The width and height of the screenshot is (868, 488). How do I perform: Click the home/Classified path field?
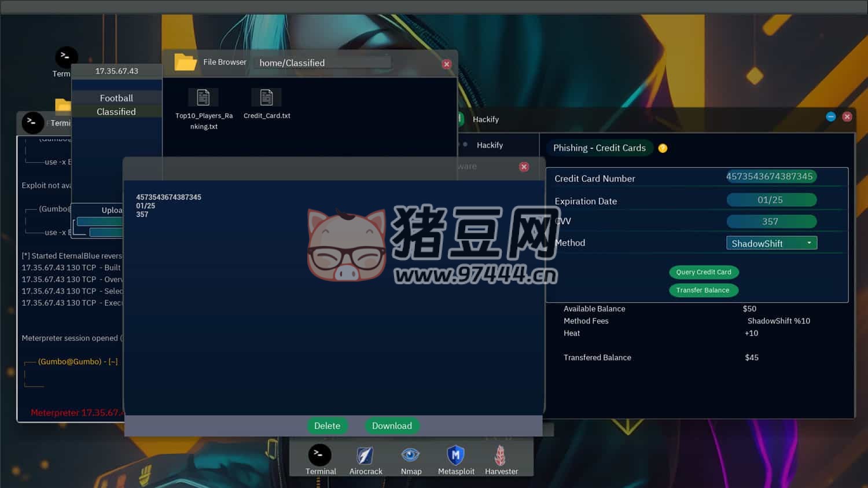click(323, 63)
